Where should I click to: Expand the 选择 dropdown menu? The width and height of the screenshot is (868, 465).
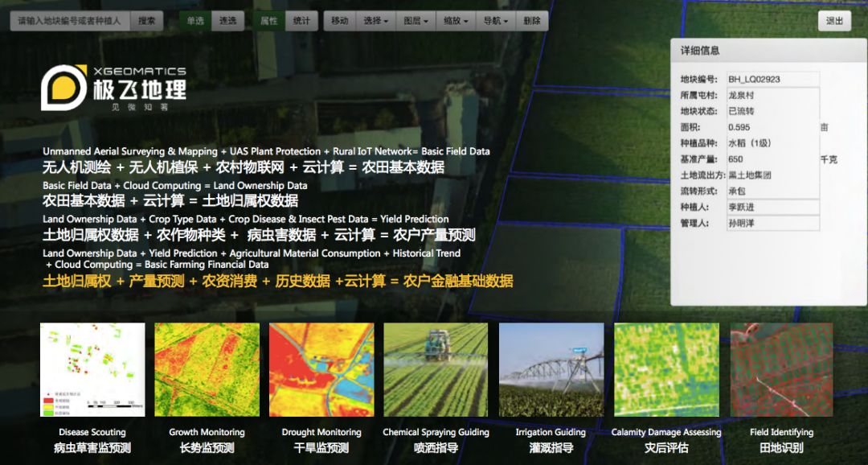click(x=375, y=21)
